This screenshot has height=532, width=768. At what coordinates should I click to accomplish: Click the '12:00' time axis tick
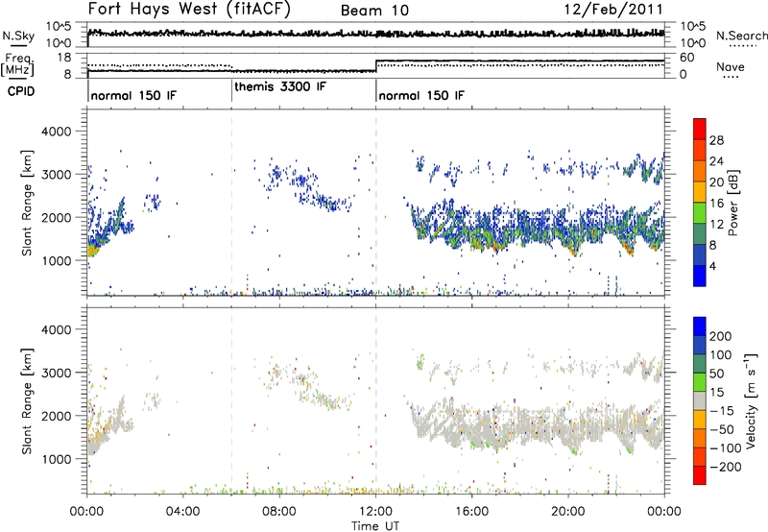(375, 512)
